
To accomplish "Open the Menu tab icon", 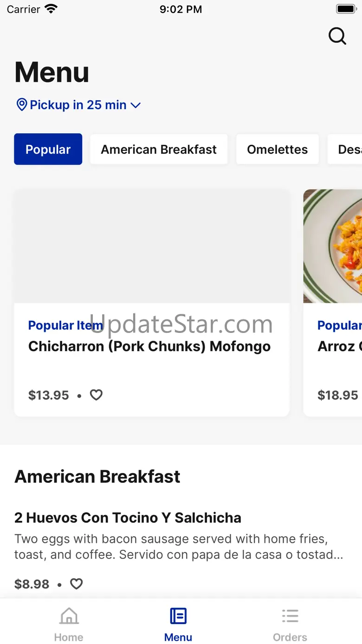I will pyautogui.click(x=178, y=617).
